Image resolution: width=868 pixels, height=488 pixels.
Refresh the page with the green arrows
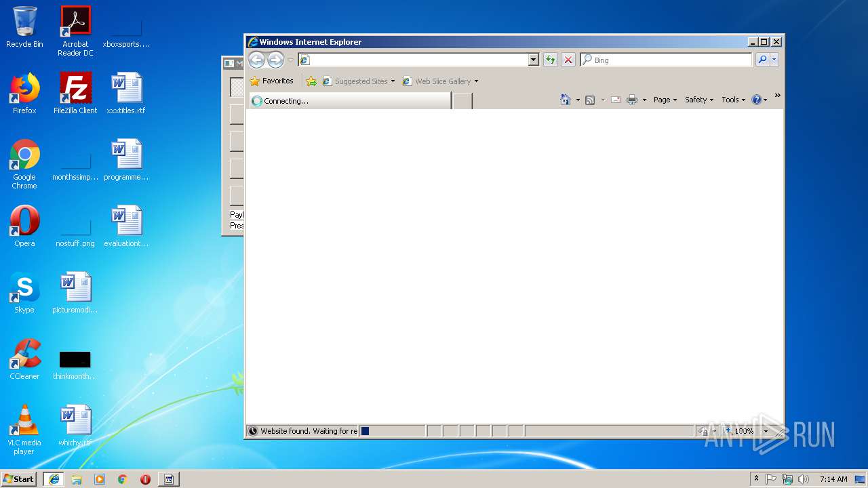(x=550, y=60)
